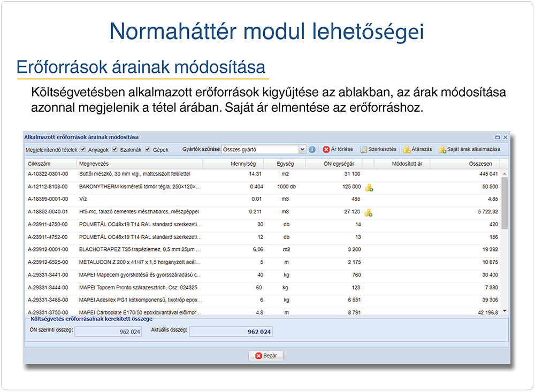Toggle the Szakmák checkbox
Image resolution: width=535 pixels, height=392 pixels.
click(x=115, y=149)
